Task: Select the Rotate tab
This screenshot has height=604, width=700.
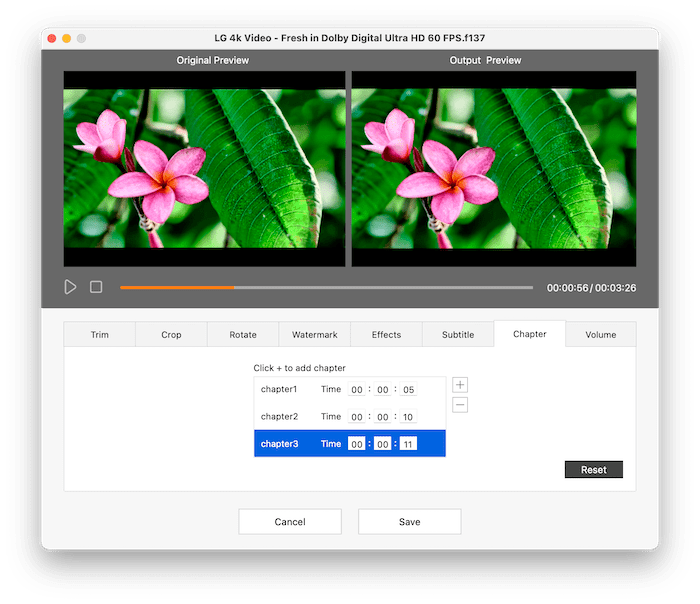Action: [243, 335]
